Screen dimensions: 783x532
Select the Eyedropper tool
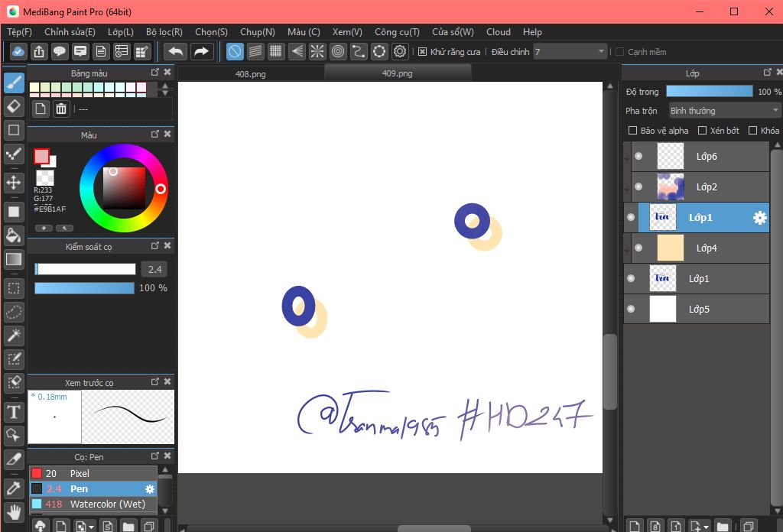click(14, 488)
